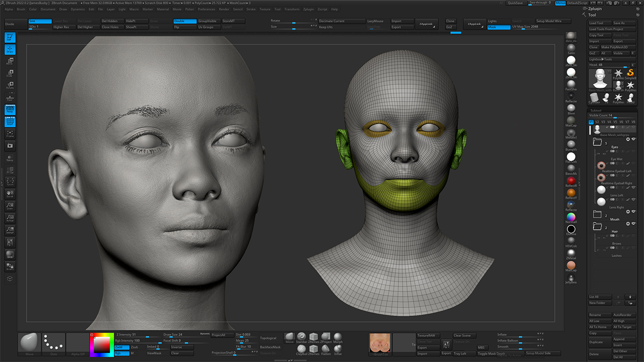Viewport: 644px width, 362px height.
Task: Click the color picker square
Action: 102,344
